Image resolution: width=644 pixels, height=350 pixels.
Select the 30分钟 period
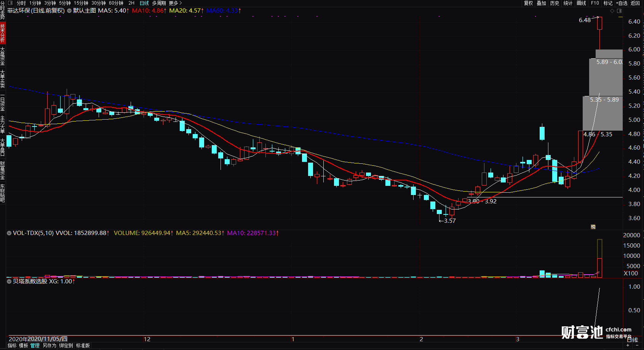(99, 3)
